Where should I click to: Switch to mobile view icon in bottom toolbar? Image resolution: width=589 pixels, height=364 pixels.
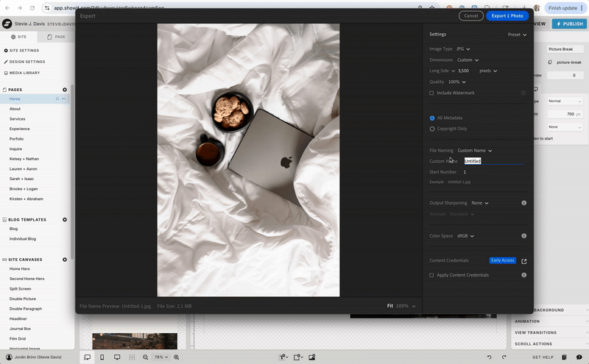[x=102, y=357]
